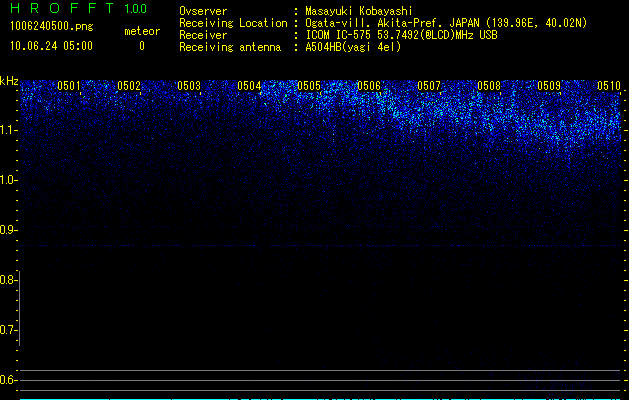Click the 0505 time marker
Viewport: 629px width, 400px height.
(309, 86)
